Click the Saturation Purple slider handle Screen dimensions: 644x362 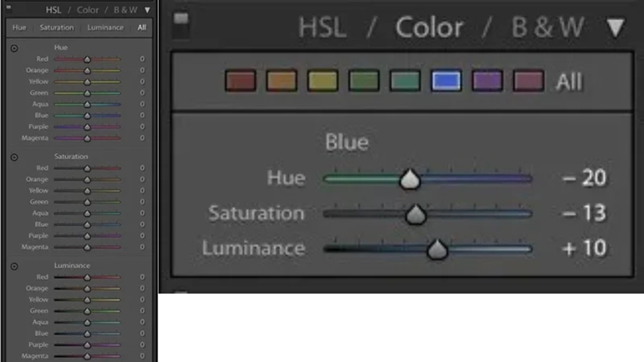(87, 237)
